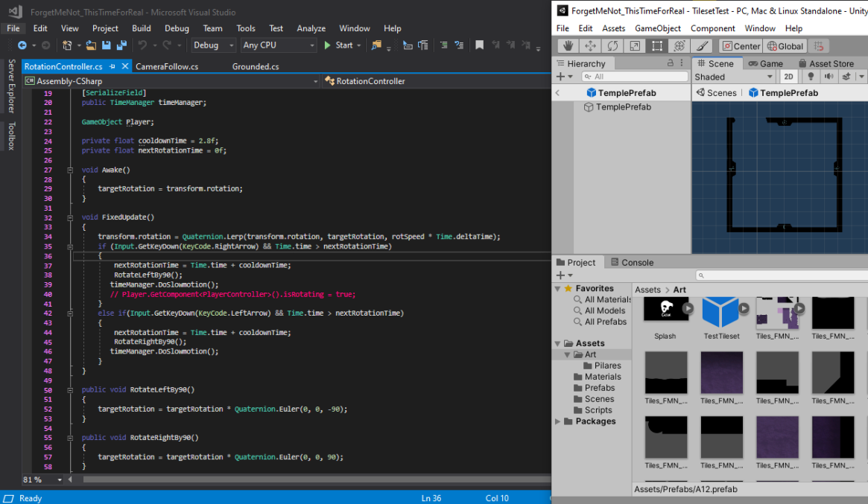
Task: Go back using the Hierarchy prefab back arrow
Action: click(558, 93)
